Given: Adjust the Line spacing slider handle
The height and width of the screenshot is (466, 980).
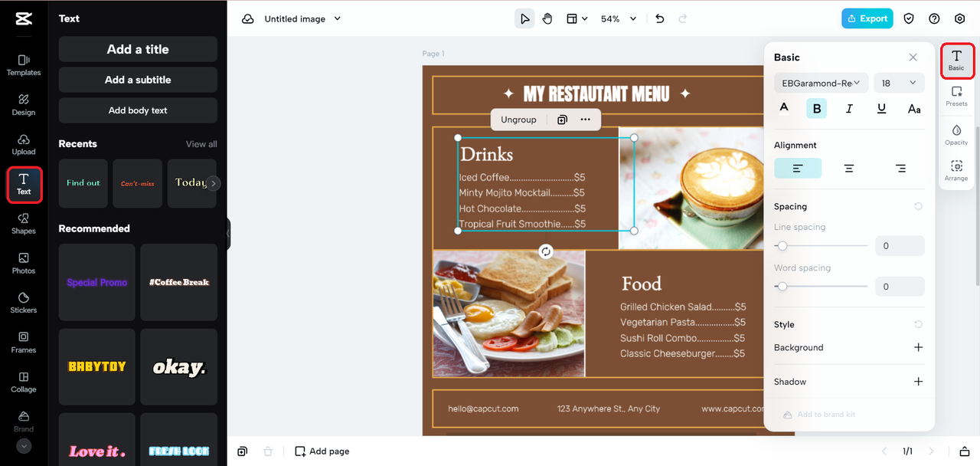Looking at the screenshot, I should coord(782,246).
